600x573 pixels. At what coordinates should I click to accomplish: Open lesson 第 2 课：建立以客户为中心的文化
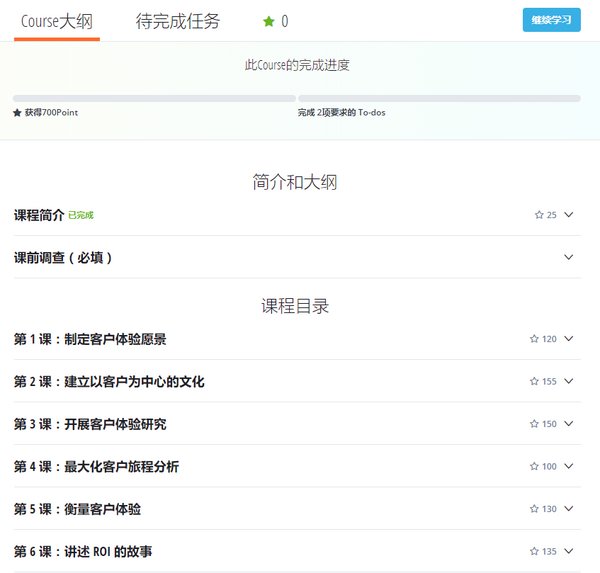click(x=109, y=382)
